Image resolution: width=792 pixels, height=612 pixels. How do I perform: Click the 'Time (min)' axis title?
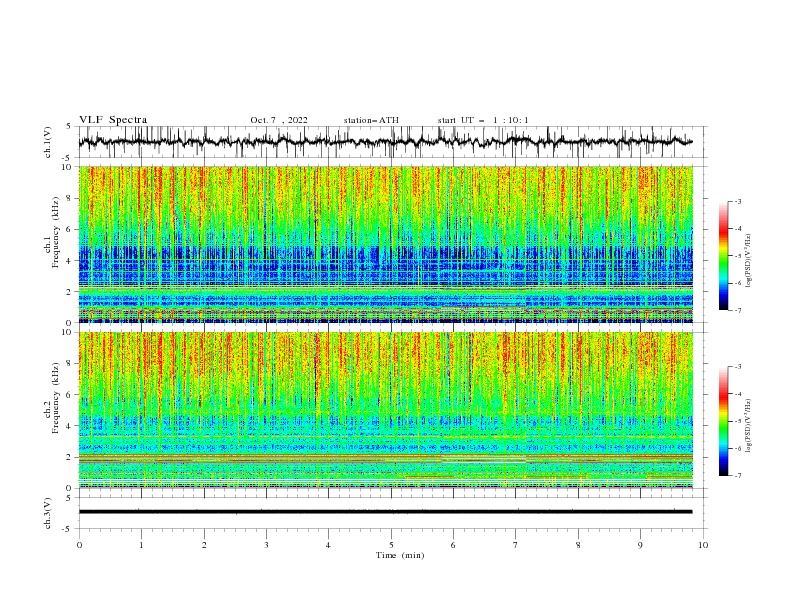[x=400, y=555]
